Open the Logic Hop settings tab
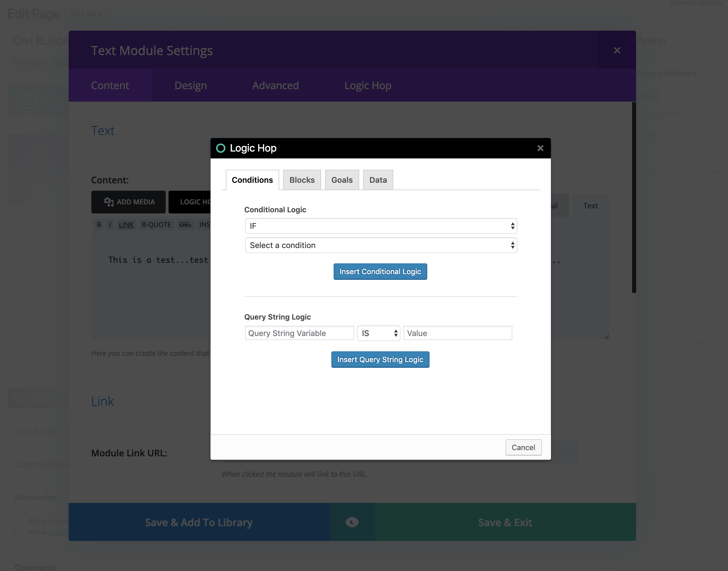728x571 pixels. (368, 85)
